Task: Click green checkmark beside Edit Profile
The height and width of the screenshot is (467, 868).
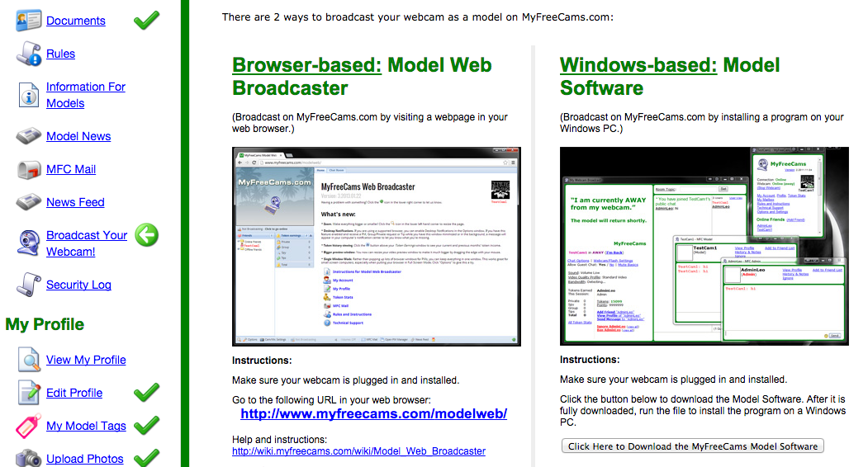Action: (147, 393)
